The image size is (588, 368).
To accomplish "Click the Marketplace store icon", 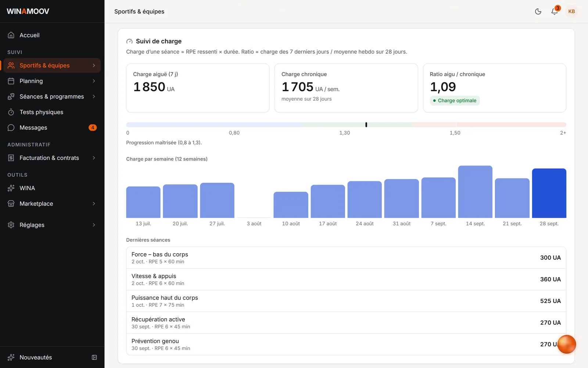I will click(x=11, y=204).
